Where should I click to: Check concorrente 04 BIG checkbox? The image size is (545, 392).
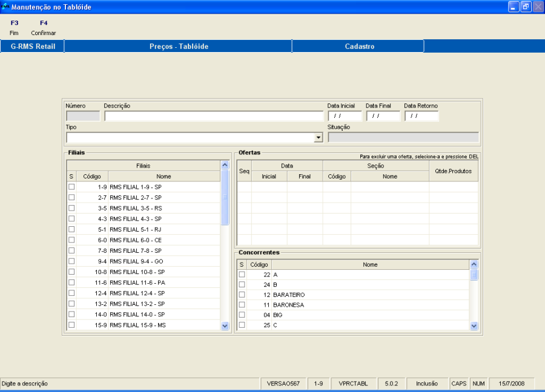click(242, 315)
